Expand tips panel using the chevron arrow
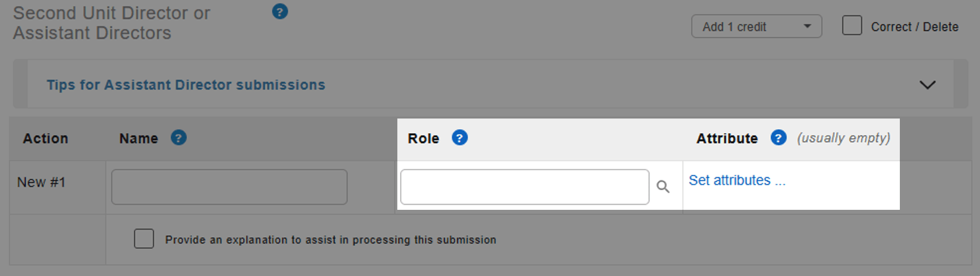The image size is (980, 276). pos(928,85)
